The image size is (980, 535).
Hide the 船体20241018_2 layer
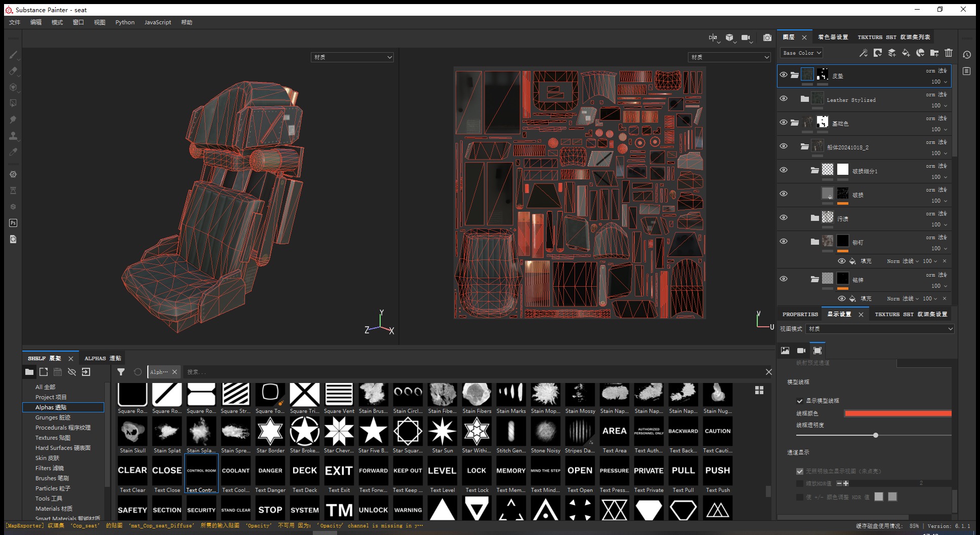(x=784, y=146)
